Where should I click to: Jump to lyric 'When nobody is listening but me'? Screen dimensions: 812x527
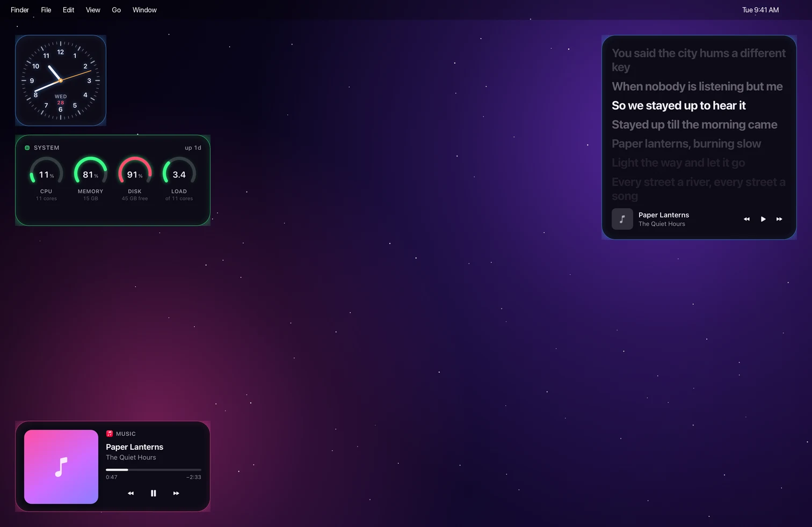point(697,86)
